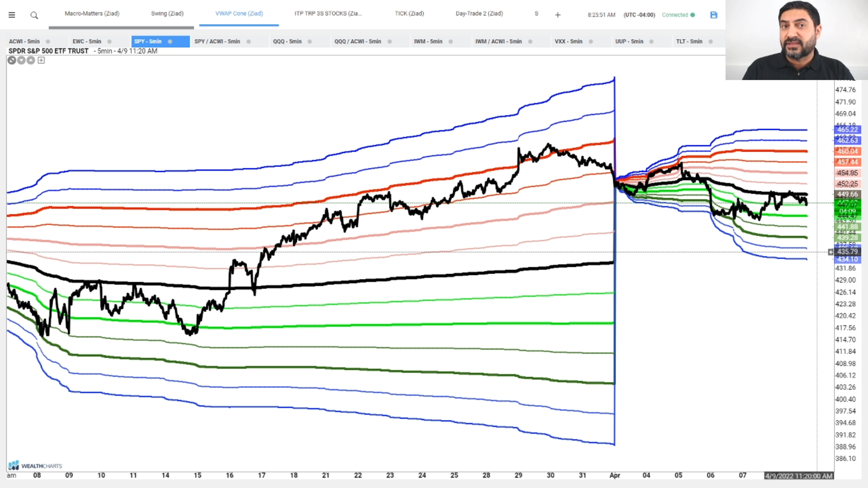Click the dark 449.66 price label

click(x=847, y=194)
